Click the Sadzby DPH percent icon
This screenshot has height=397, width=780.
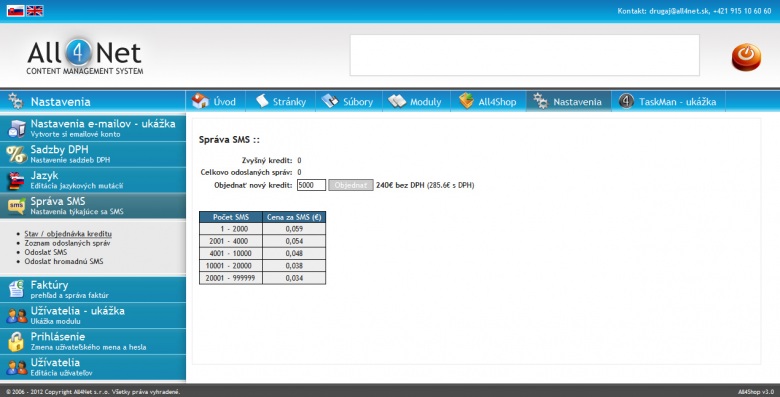[16, 154]
